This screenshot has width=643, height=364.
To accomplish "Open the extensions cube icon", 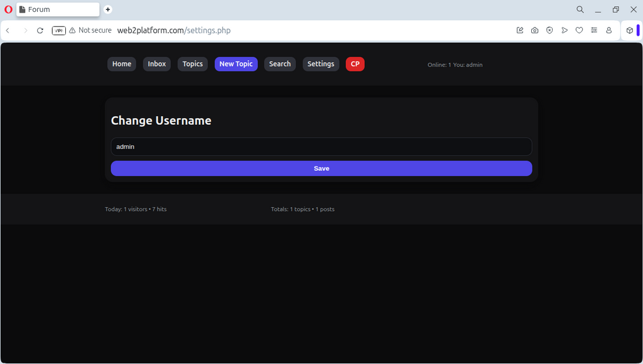I will [629, 30].
